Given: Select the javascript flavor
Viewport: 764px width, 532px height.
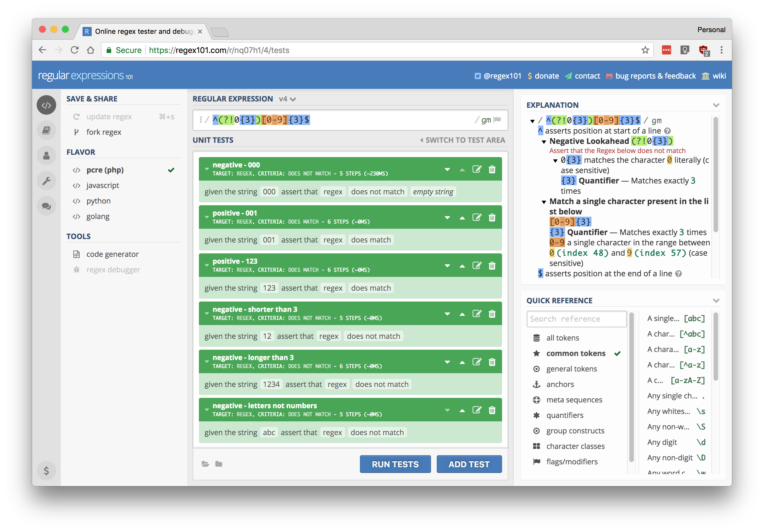Looking at the screenshot, I should click(123, 185).
